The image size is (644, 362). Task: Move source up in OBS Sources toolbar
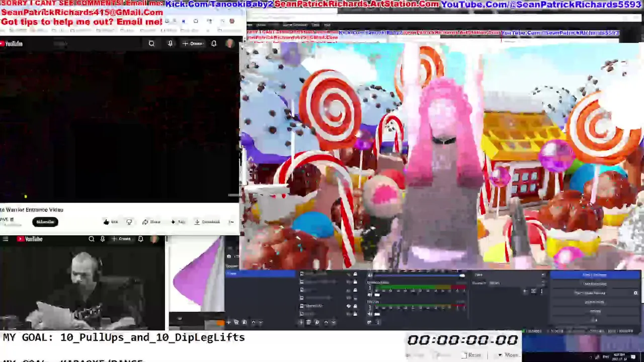coord(326,322)
